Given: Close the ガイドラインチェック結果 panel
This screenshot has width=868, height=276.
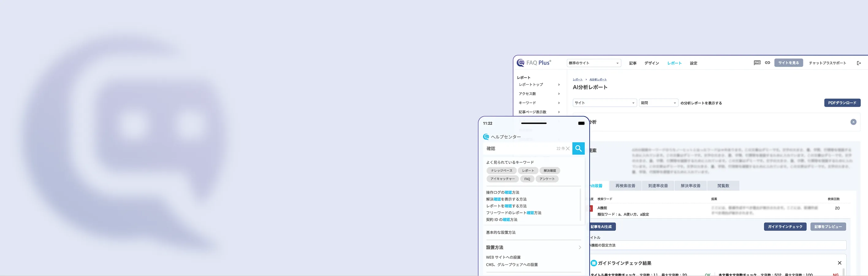Looking at the screenshot, I should (x=839, y=263).
